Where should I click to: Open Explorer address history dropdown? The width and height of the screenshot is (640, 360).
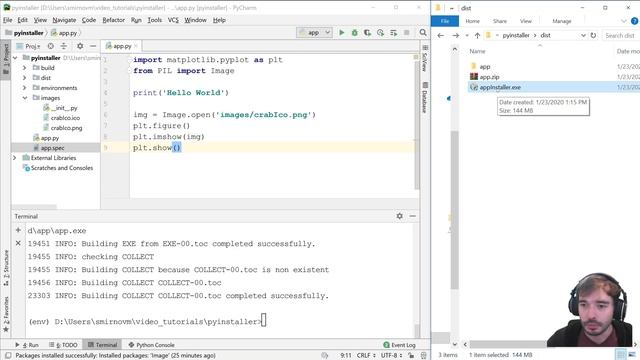click(583, 36)
